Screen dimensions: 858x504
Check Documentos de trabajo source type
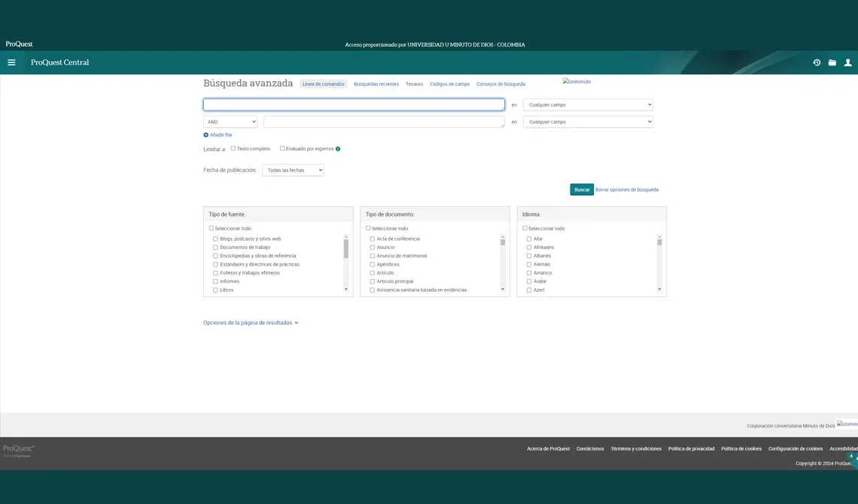click(215, 247)
